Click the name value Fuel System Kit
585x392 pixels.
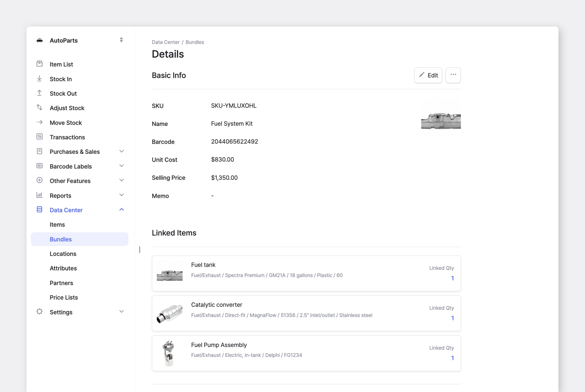[232, 124]
